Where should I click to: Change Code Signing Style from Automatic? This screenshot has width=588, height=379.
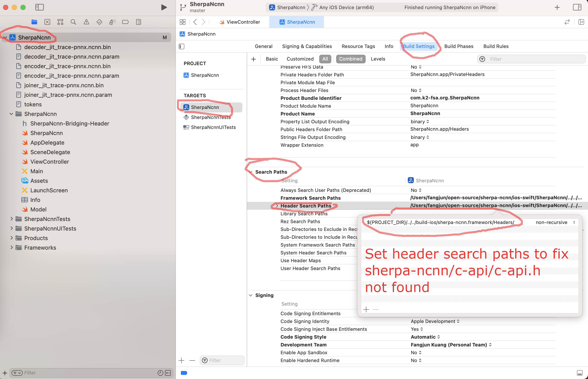click(x=425, y=337)
